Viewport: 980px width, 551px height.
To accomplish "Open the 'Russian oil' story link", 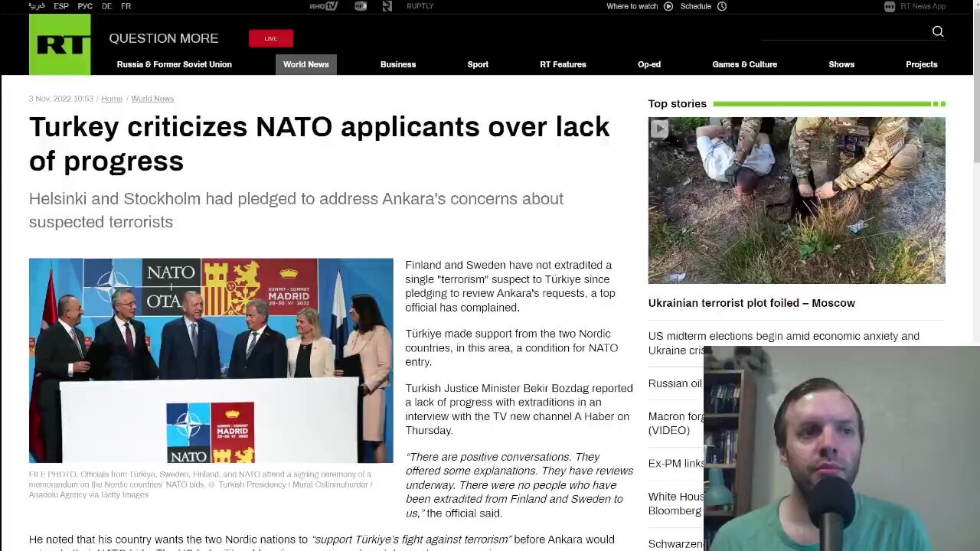I will [675, 383].
